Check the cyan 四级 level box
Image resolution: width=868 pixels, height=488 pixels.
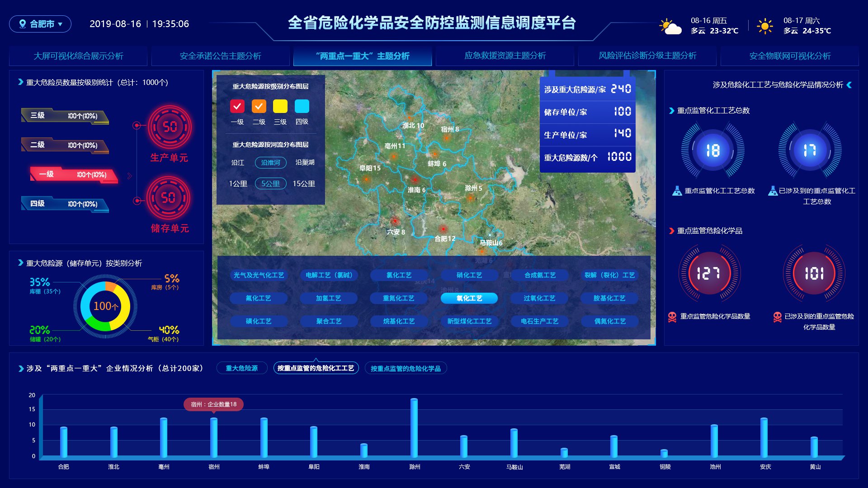pos(302,106)
